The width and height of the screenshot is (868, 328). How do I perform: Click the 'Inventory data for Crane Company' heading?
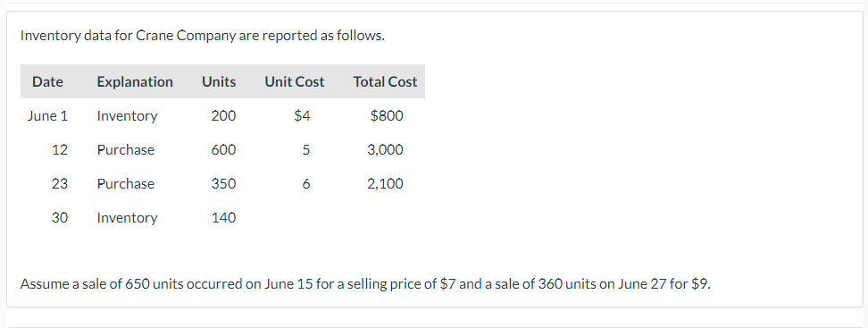[203, 36]
